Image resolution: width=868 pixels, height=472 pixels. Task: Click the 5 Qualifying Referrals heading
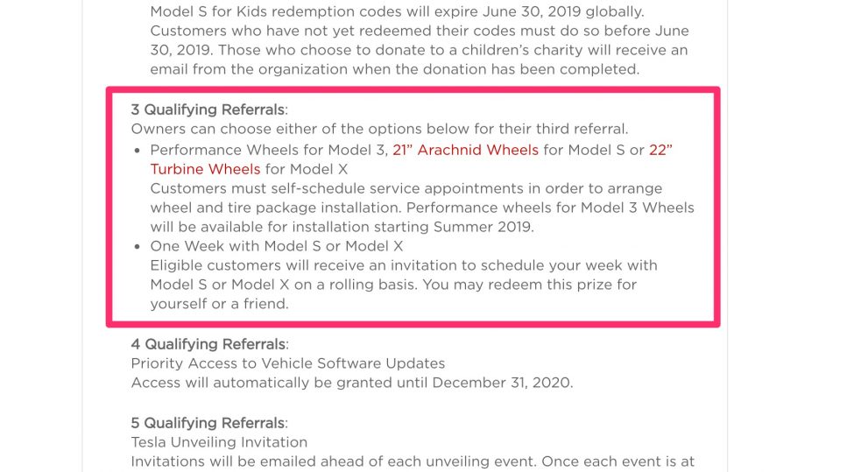point(209,423)
